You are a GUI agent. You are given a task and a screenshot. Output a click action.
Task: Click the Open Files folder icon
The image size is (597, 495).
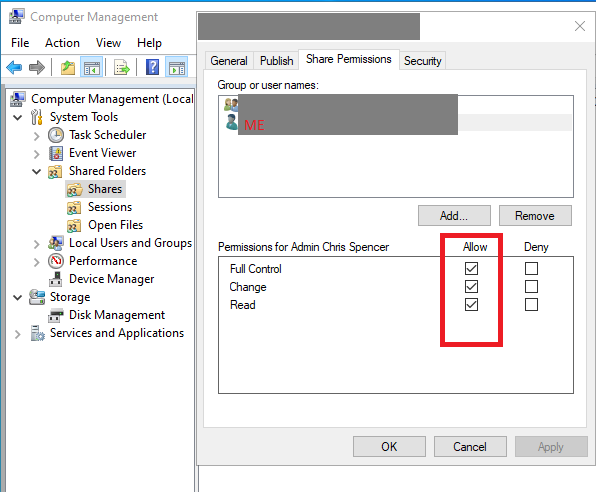tap(74, 225)
